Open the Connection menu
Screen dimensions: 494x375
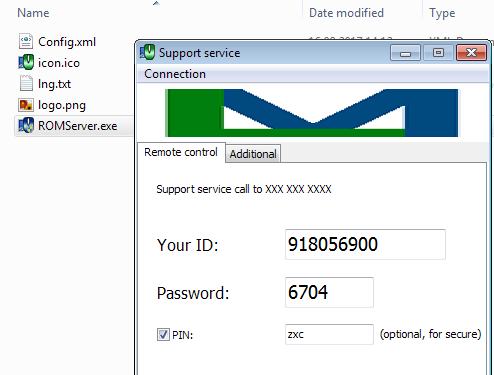[175, 74]
